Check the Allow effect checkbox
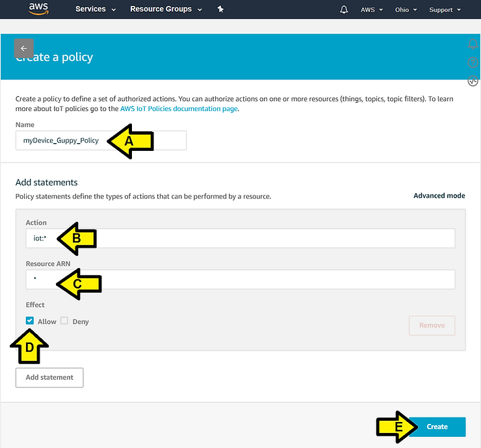This screenshot has height=448, width=481. [30, 321]
